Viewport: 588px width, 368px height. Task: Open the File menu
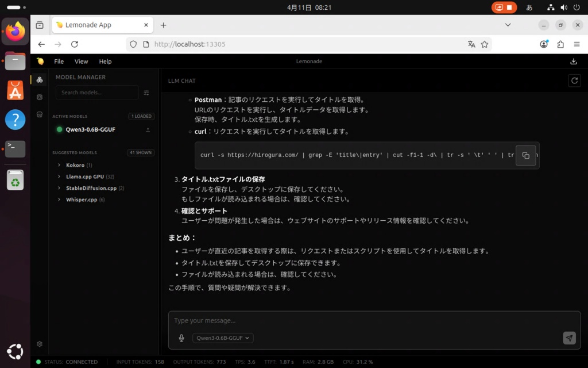59,62
